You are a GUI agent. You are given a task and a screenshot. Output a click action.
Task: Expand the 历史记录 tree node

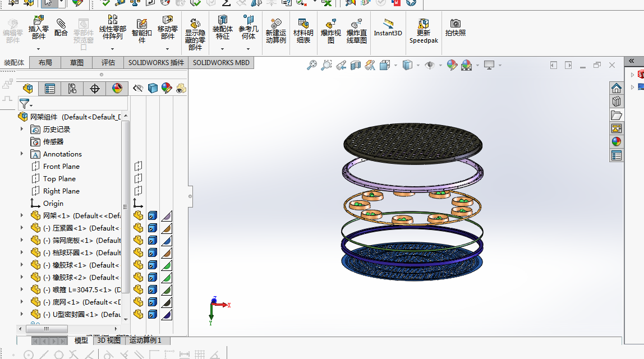pos(22,129)
